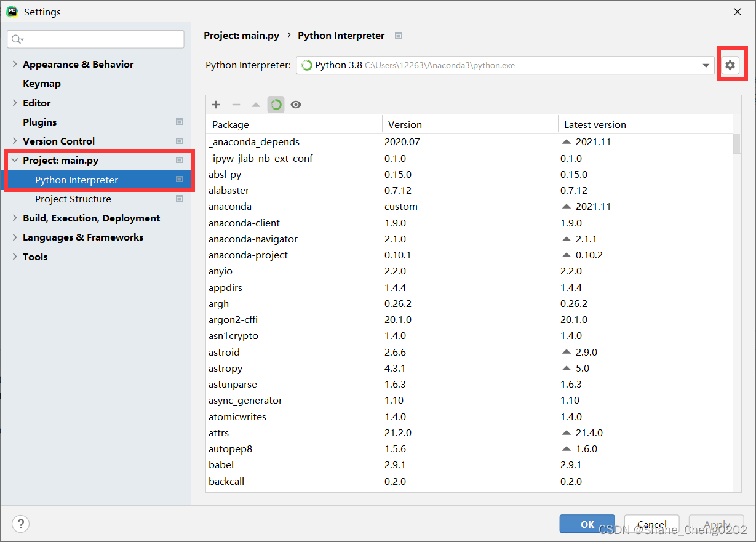Open interpreter settings gear menu
Screen dimensions: 756x542
click(730, 65)
